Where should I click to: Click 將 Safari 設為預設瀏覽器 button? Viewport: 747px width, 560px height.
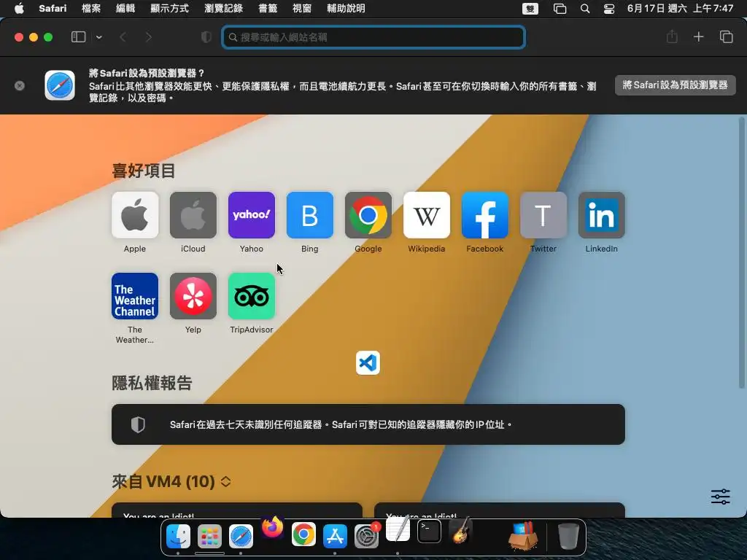(675, 85)
